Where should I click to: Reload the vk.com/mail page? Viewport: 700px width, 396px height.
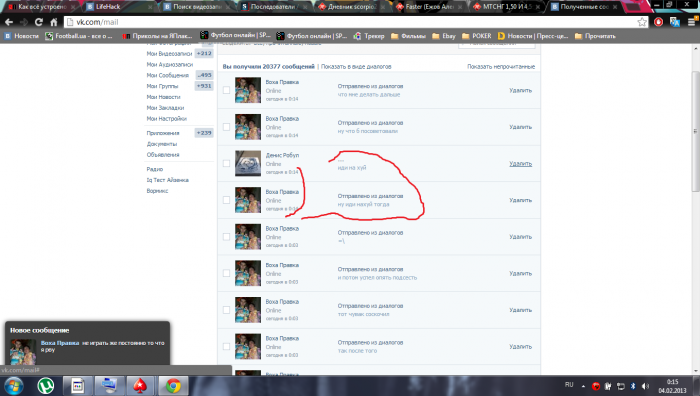coord(39,22)
